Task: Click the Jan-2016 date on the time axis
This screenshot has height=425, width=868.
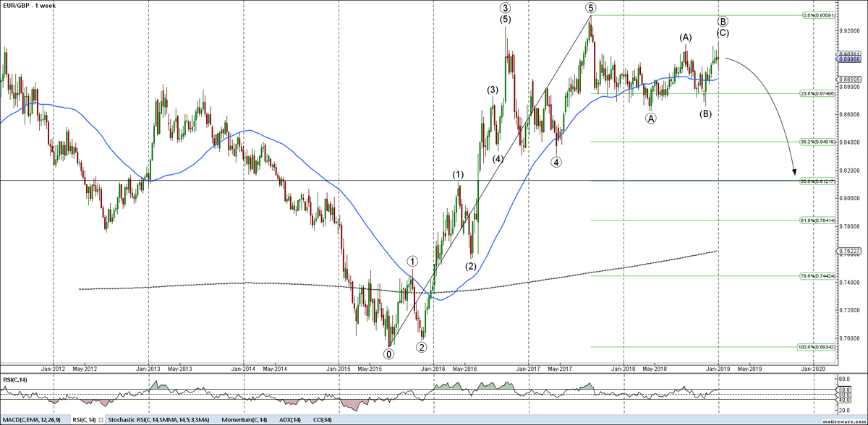Action: pyautogui.click(x=433, y=368)
